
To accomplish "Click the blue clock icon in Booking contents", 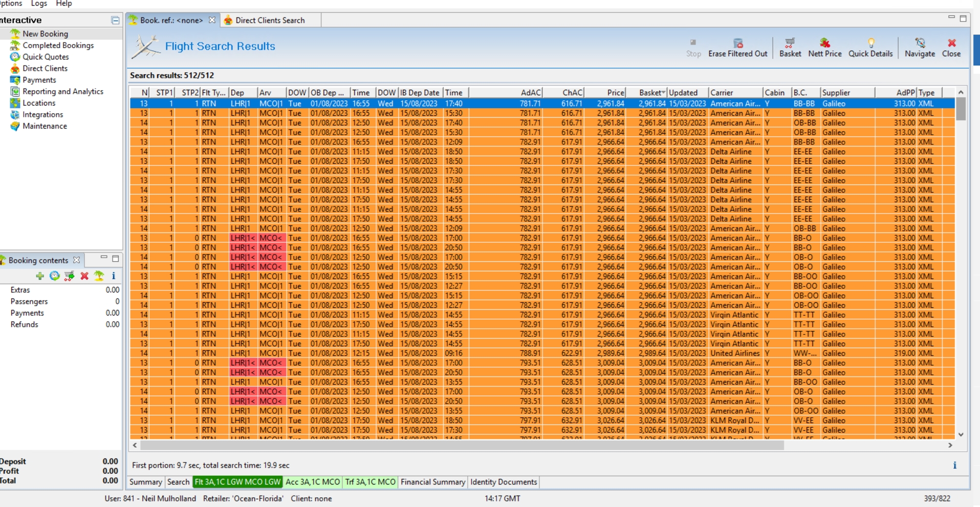I will coord(55,276).
